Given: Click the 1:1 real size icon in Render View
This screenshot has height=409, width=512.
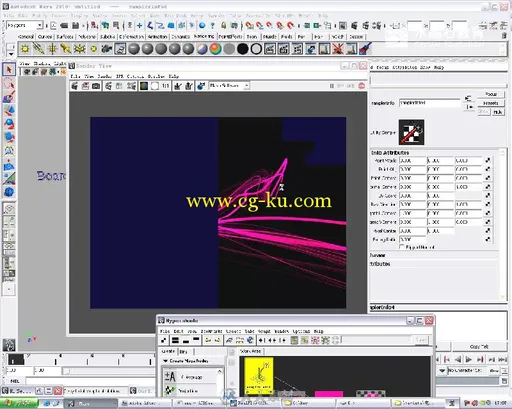Looking at the screenshot, I should coord(165,86).
